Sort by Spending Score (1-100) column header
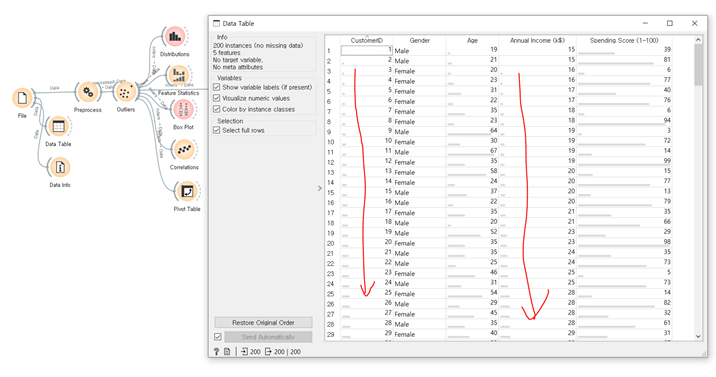Image resolution: width=716 pixels, height=377 pixels. coord(624,40)
